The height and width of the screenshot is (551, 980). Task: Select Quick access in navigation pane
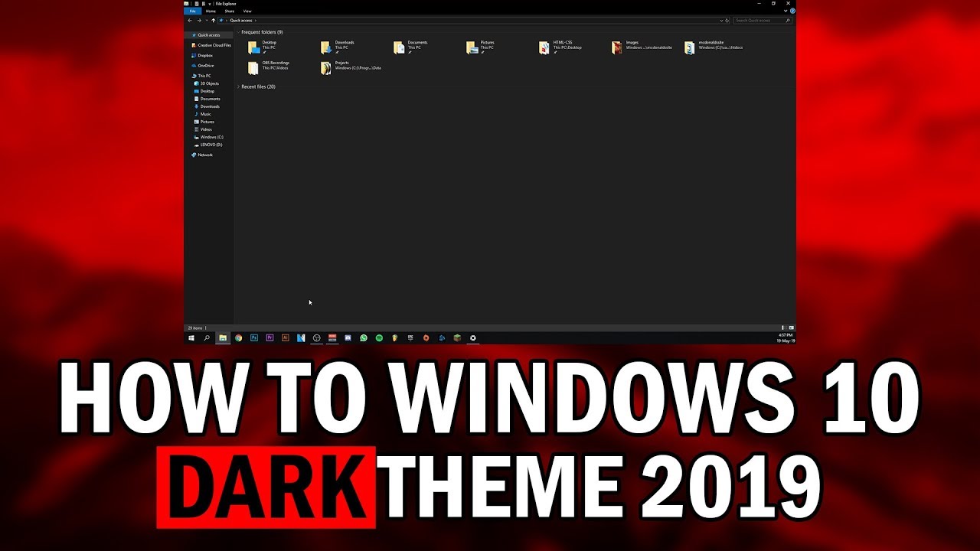point(209,35)
